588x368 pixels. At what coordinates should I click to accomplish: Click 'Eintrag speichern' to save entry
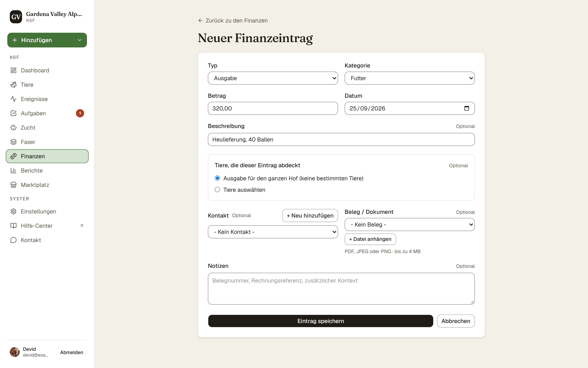(x=321, y=321)
